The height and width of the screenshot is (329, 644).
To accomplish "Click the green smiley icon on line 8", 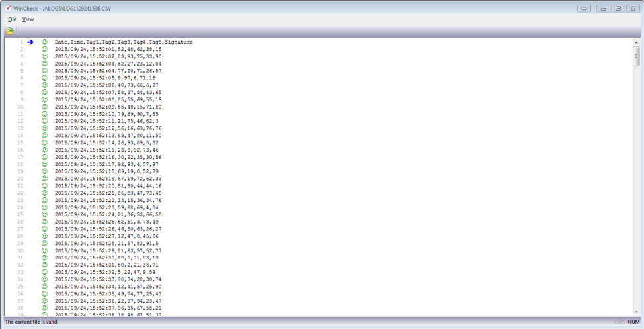I will pos(44,92).
